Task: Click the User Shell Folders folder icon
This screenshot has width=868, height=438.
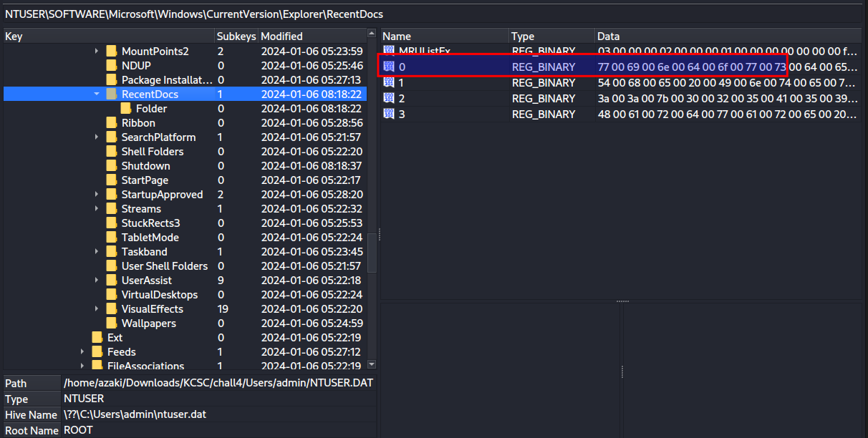Action: click(x=111, y=266)
